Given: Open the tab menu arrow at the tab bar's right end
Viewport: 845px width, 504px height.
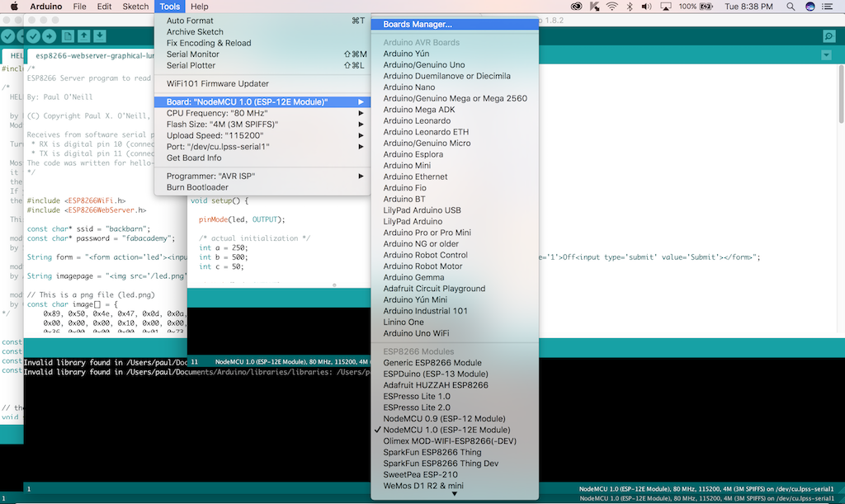Looking at the screenshot, I should 826,55.
